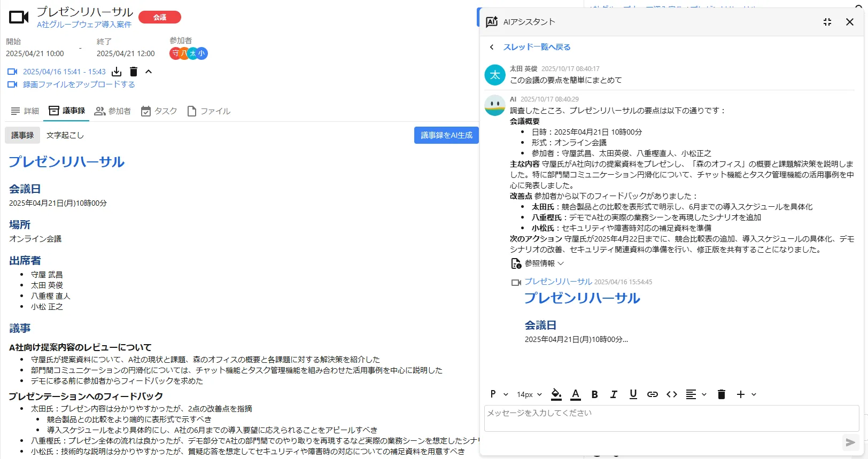Collapse the recording list chevron
Viewport: 868px width, 459px height.
pyautogui.click(x=149, y=72)
